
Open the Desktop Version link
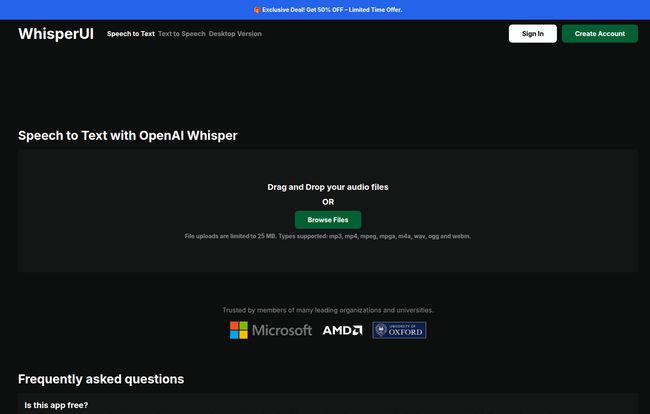coord(235,34)
